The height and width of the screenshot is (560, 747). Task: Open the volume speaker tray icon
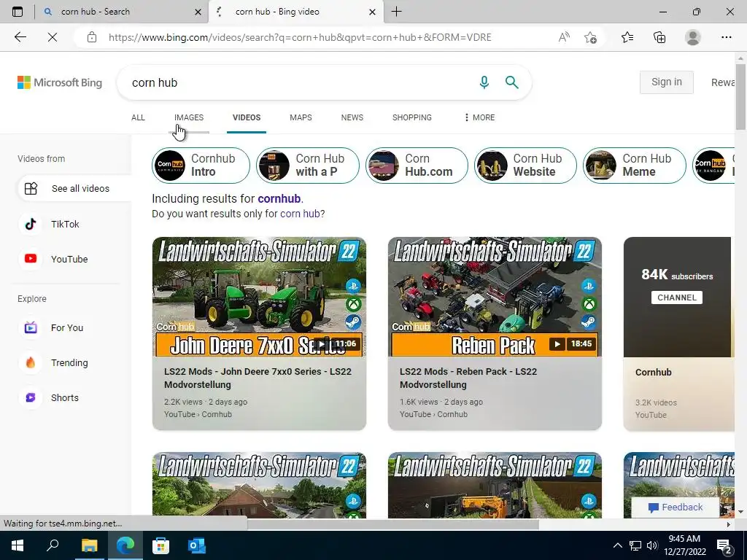click(x=652, y=545)
